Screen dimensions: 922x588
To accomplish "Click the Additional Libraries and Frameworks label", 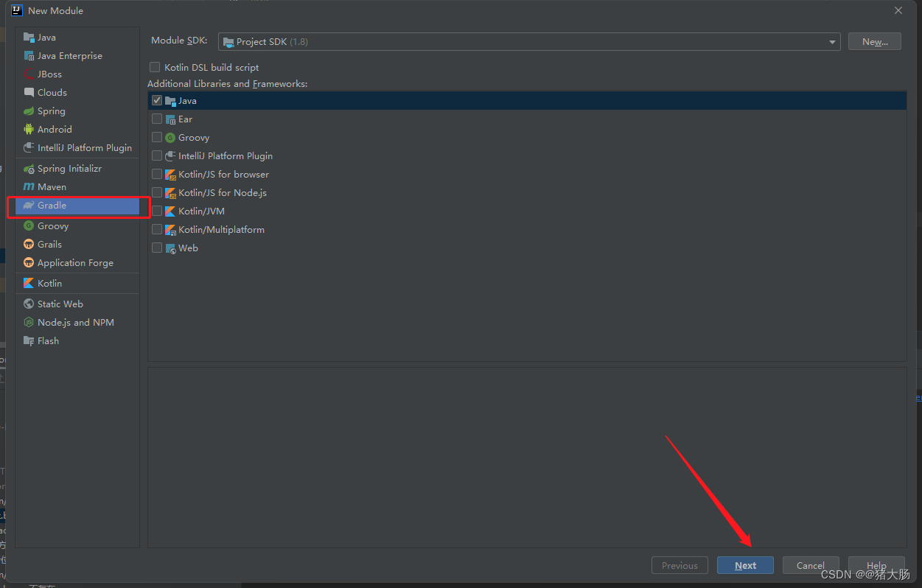I will (x=228, y=84).
